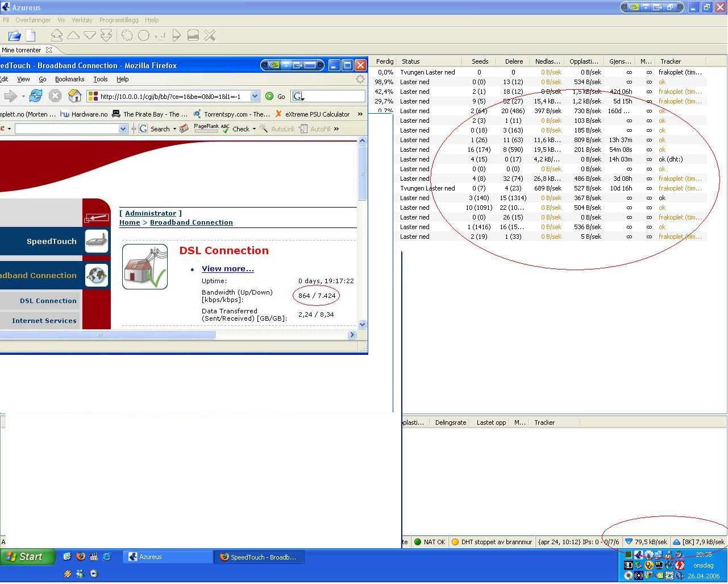The image size is (728, 584).
Task: Open Firefox URL history dropdown
Action: (x=255, y=97)
